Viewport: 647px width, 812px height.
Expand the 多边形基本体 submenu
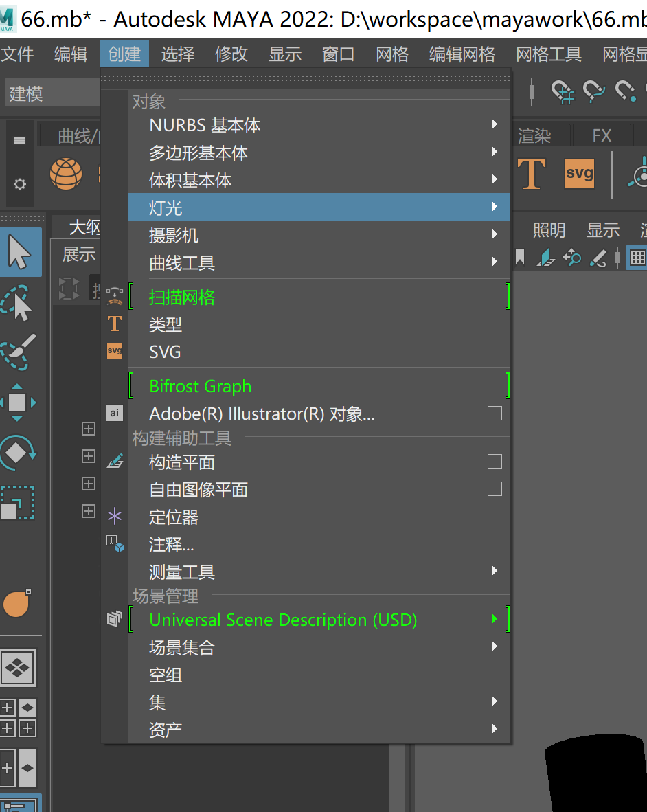tap(319, 152)
